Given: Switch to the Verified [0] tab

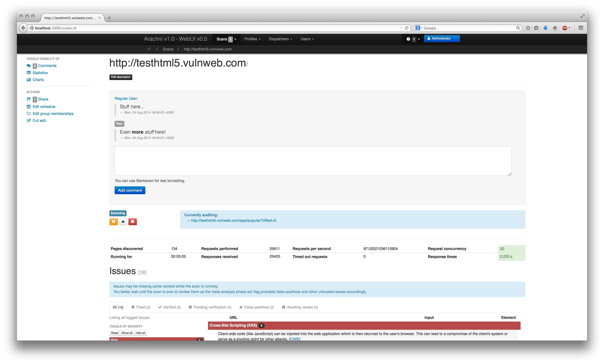Looking at the screenshot, I should coord(169,307).
